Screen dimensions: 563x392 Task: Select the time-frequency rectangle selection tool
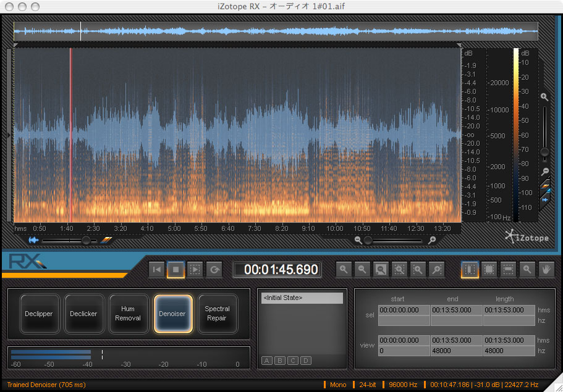(x=489, y=269)
